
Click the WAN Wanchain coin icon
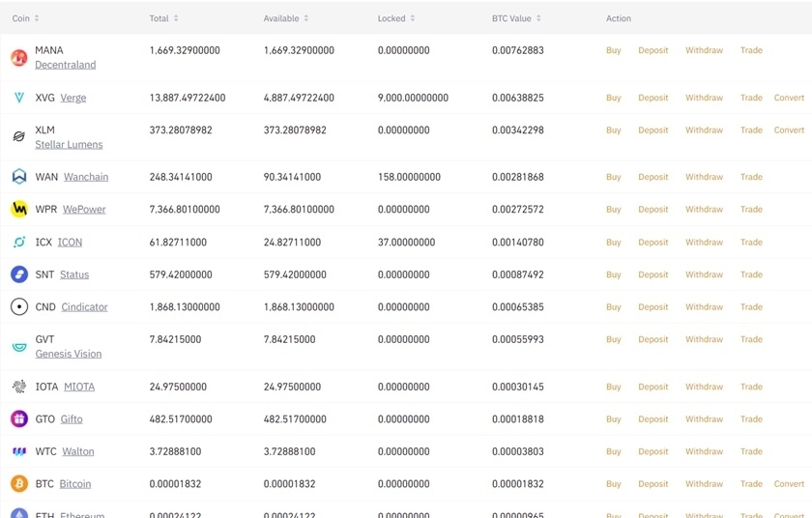click(x=19, y=177)
